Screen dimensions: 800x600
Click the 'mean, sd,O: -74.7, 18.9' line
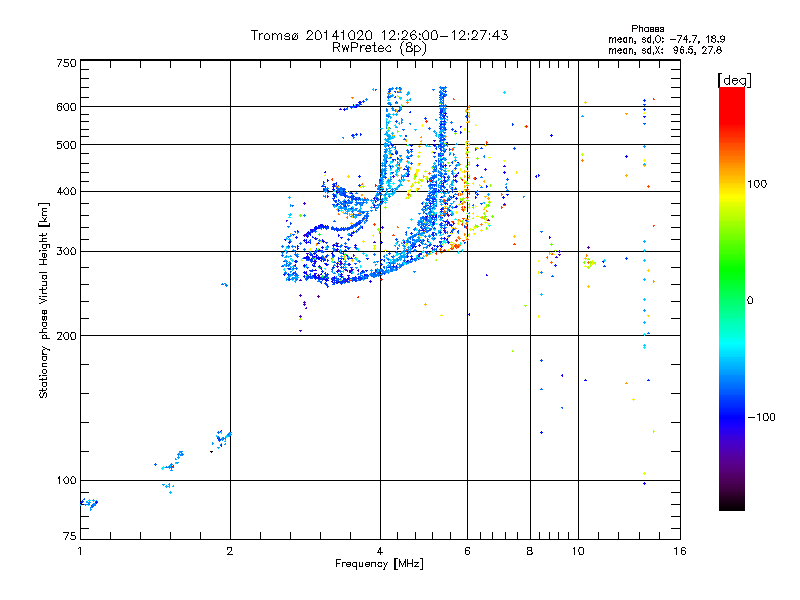666,39
